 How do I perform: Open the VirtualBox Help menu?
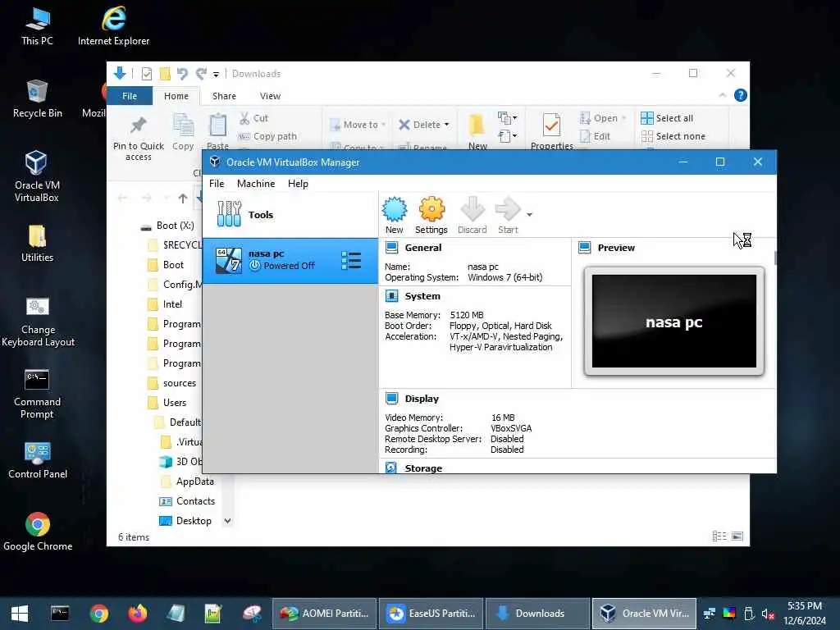tap(298, 184)
